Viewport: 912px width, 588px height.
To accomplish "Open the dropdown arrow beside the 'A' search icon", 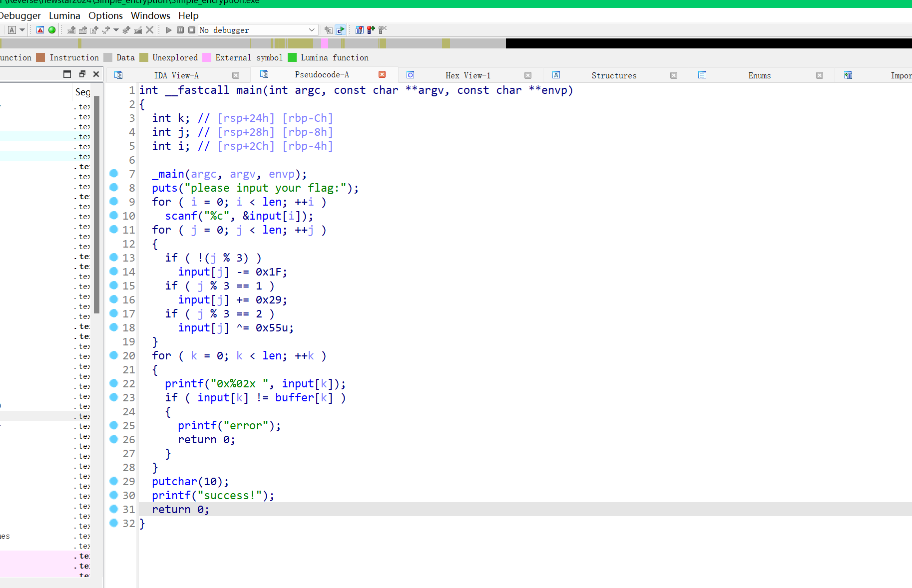I will pos(22,30).
